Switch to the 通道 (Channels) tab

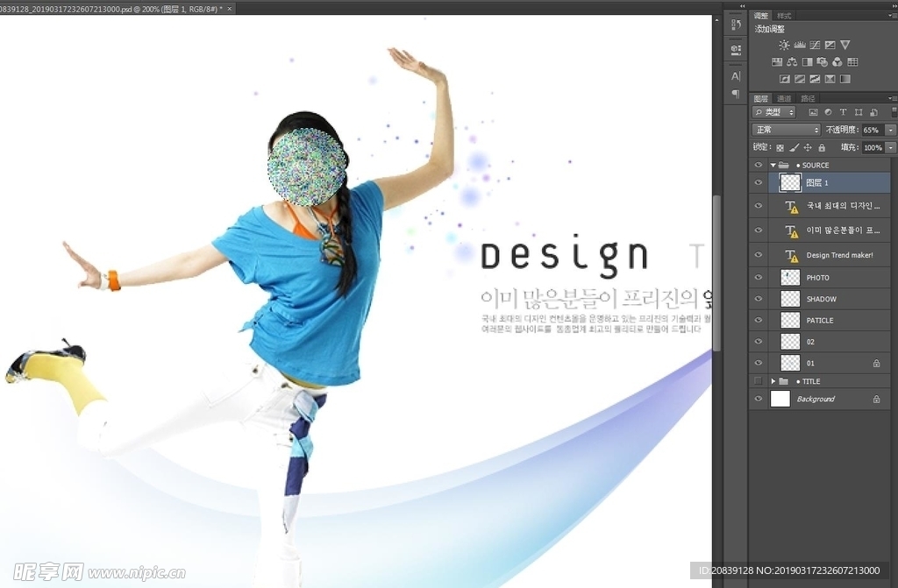pos(784,98)
